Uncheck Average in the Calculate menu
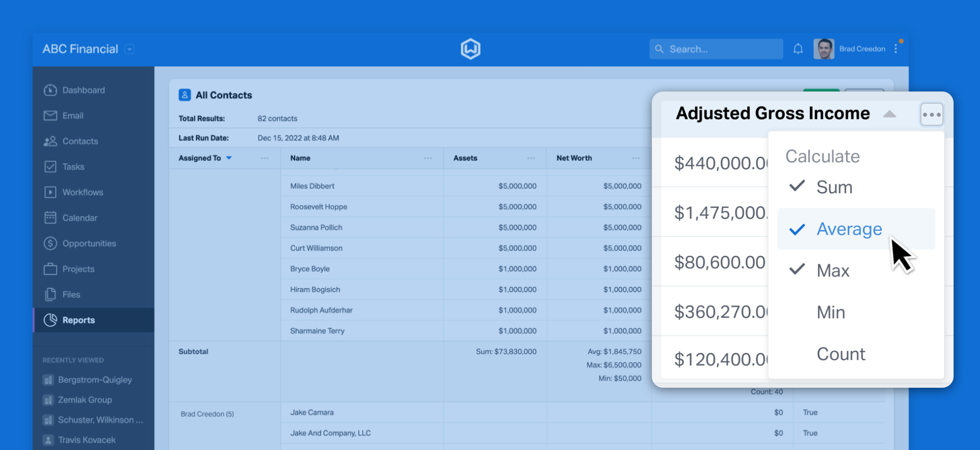 coord(849,229)
